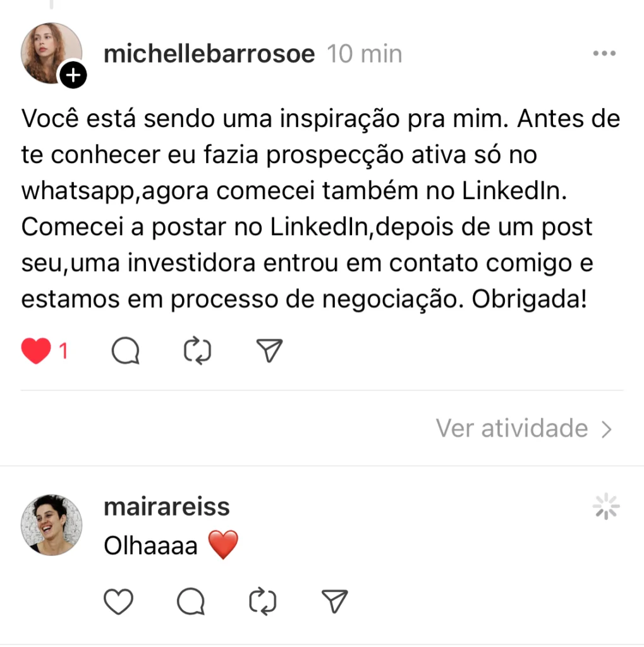Image resolution: width=644 pixels, height=647 pixels.
Task: Unlike michellebarrosoe's post via red heart
Action: click(36, 351)
